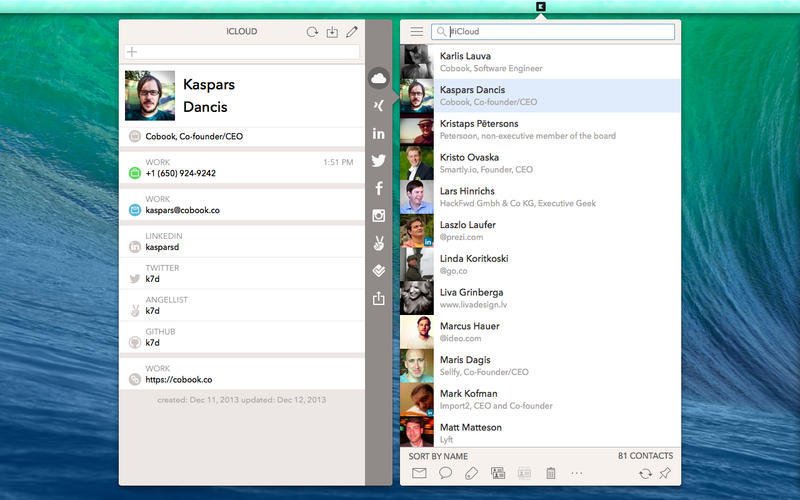
Task: Click the share icon in sidebar
Action: 379,298
